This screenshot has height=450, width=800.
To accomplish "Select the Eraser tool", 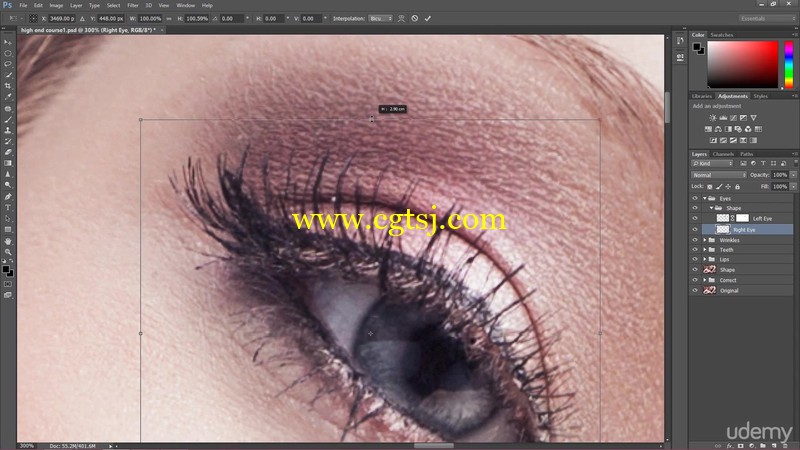I will click(8, 152).
